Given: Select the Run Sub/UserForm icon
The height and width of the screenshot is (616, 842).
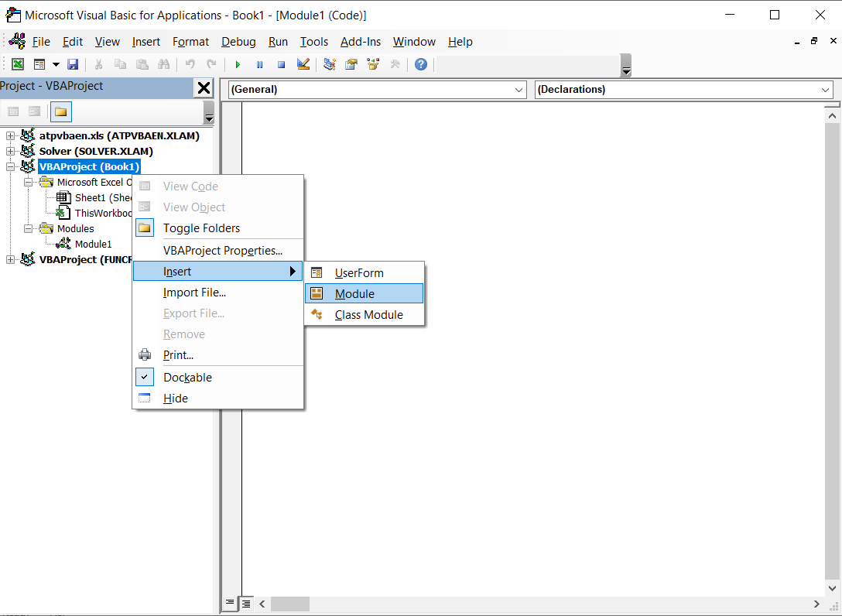Looking at the screenshot, I should coord(238,63).
